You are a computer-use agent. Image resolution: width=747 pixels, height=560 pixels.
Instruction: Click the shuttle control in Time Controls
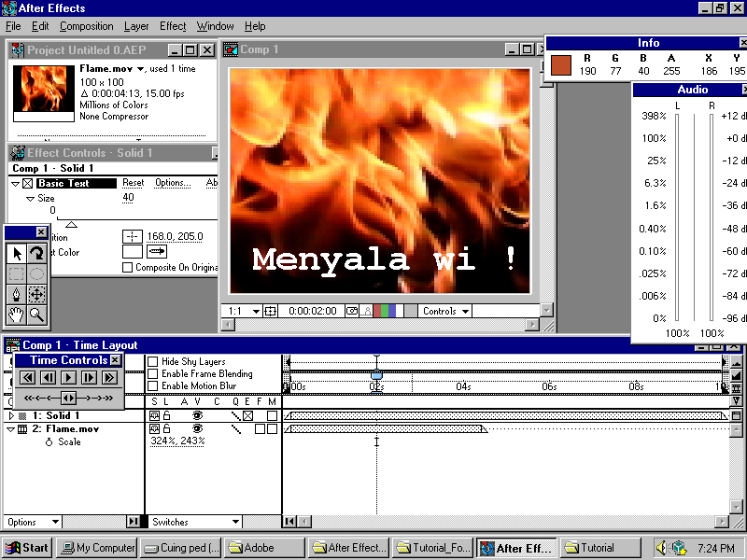click(68, 398)
